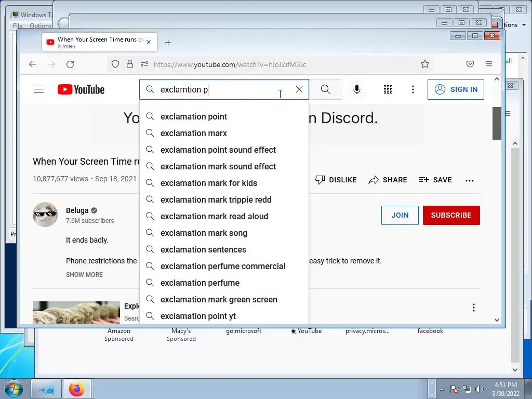This screenshot has width=532, height=399.
Task: Open YouTube settings three-dot menu
Action: click(x=413, y=89)
